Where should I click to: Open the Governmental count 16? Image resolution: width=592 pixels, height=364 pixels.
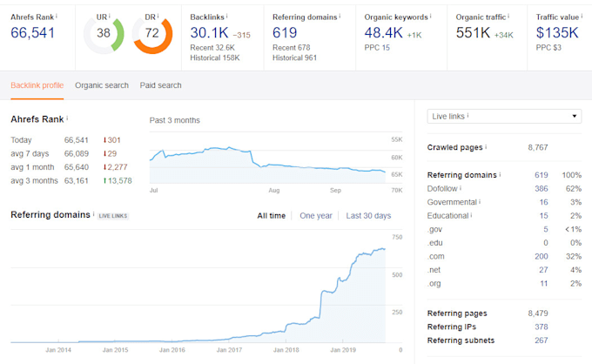tap(543, 202)
